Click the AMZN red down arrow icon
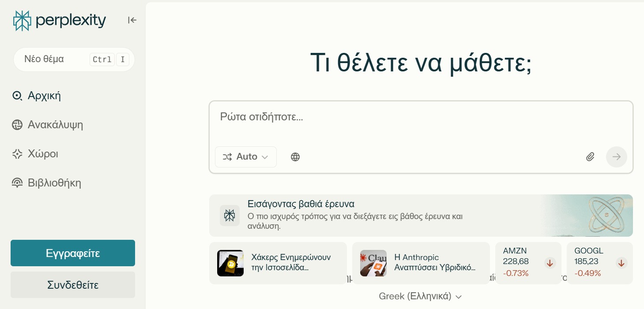This screenshot has height=309, width=644. pos(550,263)
